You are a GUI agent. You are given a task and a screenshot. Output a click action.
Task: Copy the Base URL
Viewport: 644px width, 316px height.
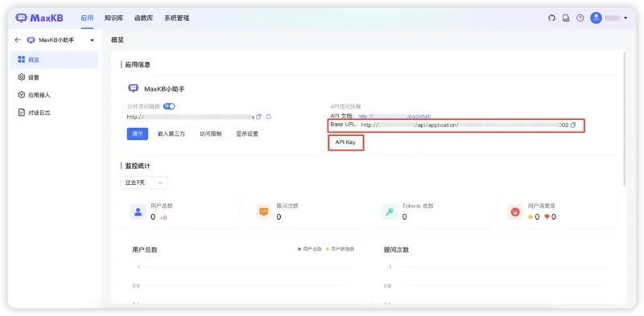pos(573,125)
